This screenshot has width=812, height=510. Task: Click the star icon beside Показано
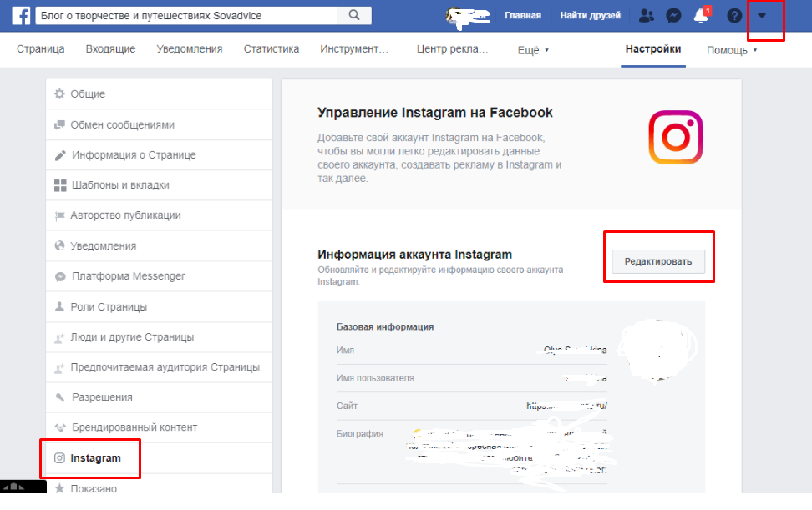(x=59, y=487)
